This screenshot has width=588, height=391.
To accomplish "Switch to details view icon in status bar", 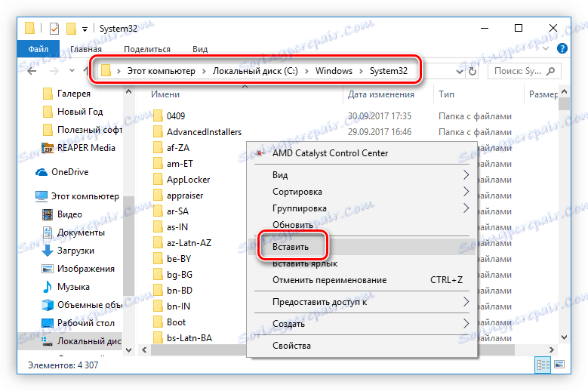I will 543,365.
